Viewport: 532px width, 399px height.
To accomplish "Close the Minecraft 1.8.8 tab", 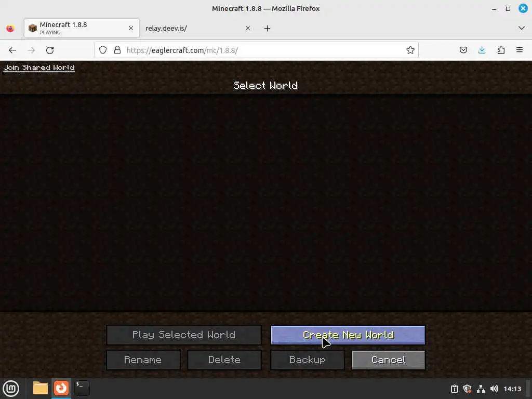I will 131,28.
